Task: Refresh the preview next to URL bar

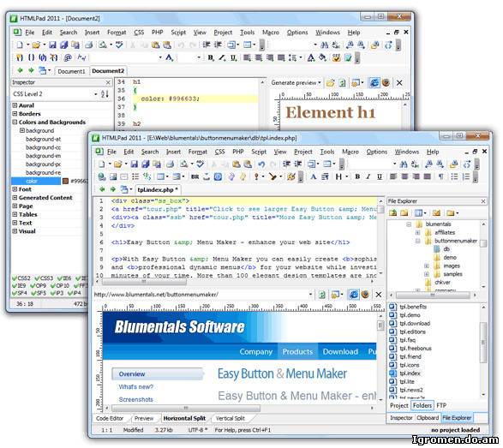Action: [x=322, y=295]
